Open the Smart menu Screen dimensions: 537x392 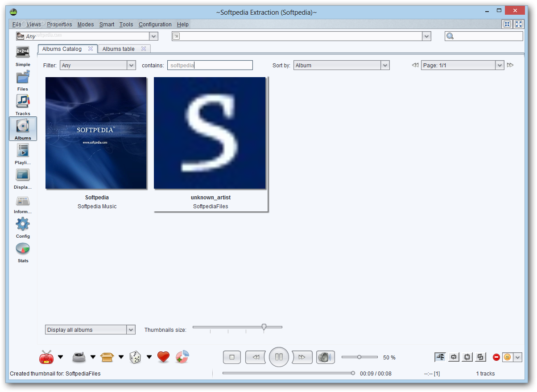pyautogui.click(x=107, y=25)
